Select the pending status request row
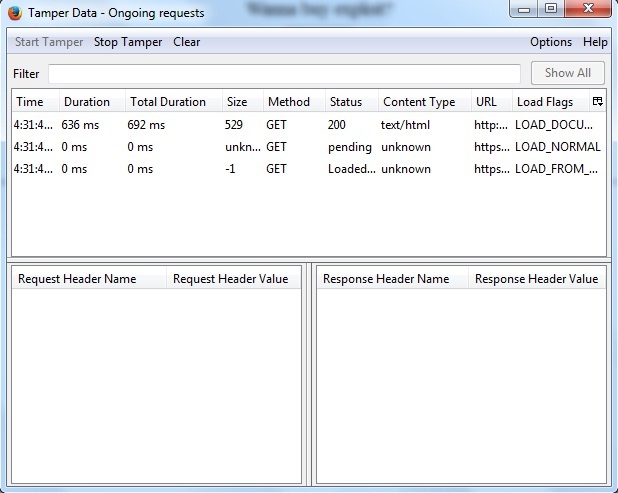This screenshot has height=493, width=618. click(x=309, y=147)
